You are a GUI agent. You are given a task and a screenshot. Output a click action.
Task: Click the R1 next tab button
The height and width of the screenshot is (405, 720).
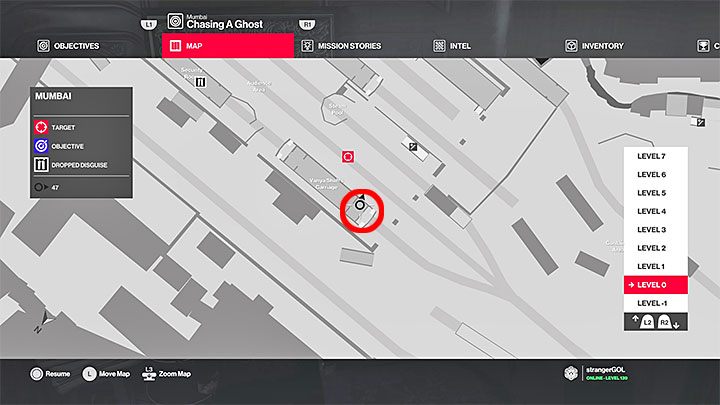[x=307, y=24]
